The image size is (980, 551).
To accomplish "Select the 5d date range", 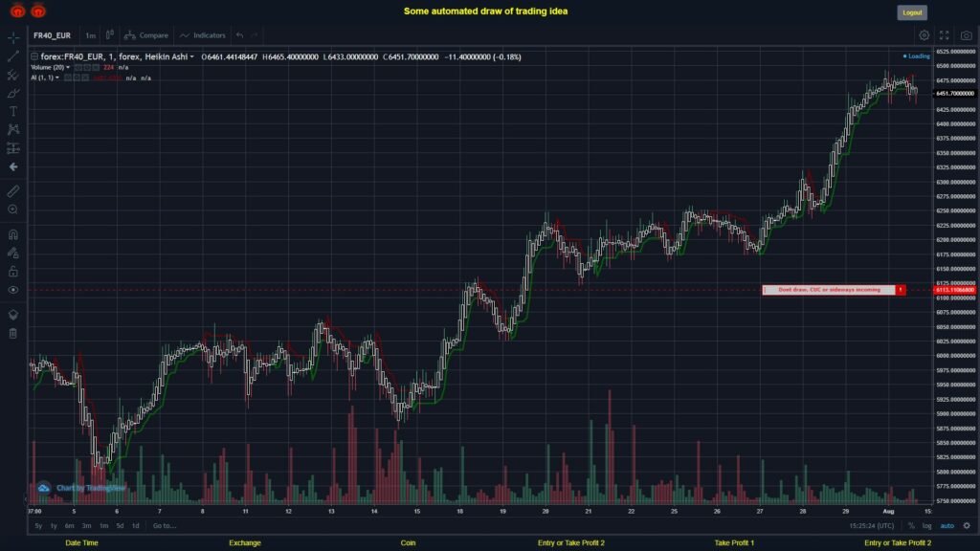I will pyautogui.click(x=120, y=526).
